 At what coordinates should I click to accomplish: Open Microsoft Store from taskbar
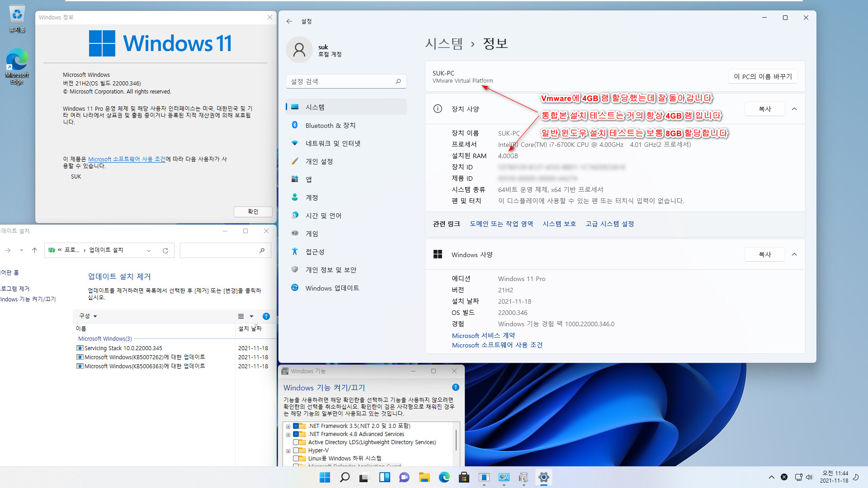click(x=464, y=477)
